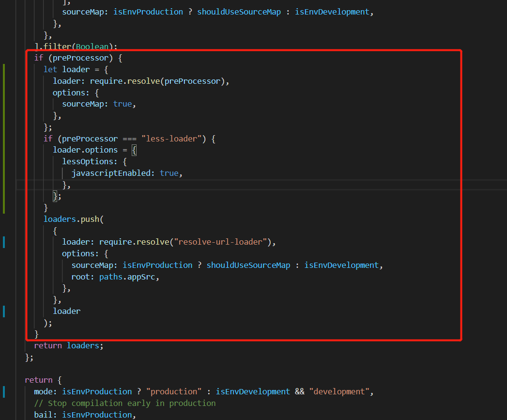Click "isEnvDevelopment" on the topmost sourceMap line

[332, 12]
